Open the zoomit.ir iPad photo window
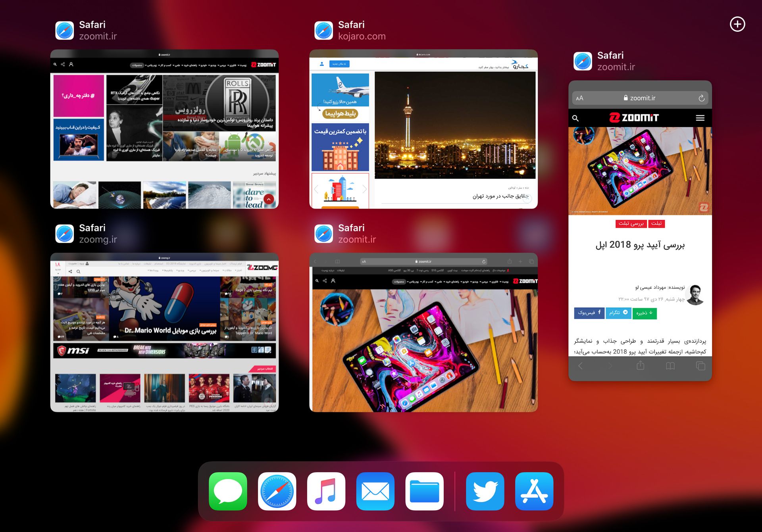The image size is (762, 532). coord(423,332)
